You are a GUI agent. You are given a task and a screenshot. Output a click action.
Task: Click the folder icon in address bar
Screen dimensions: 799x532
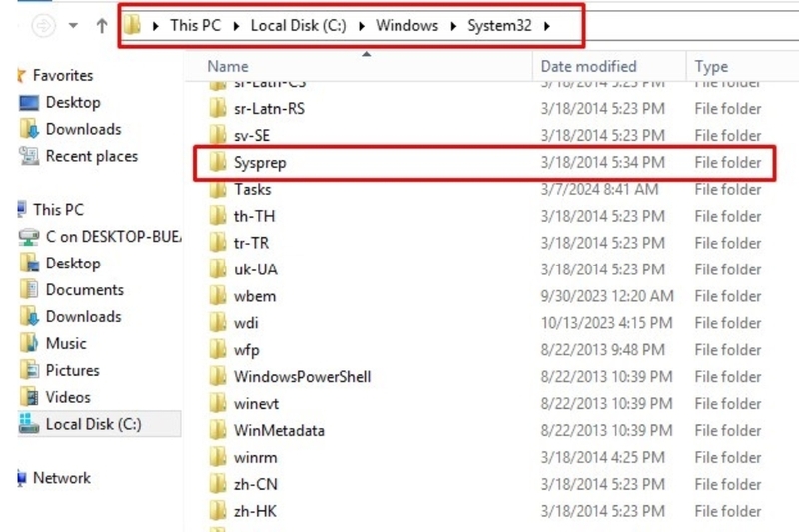132,24
